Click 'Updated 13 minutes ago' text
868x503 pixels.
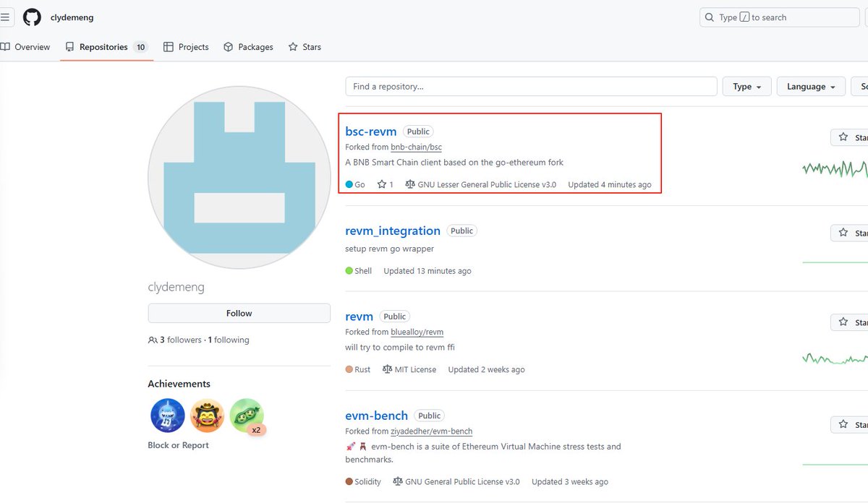click(x=427, y=271)
